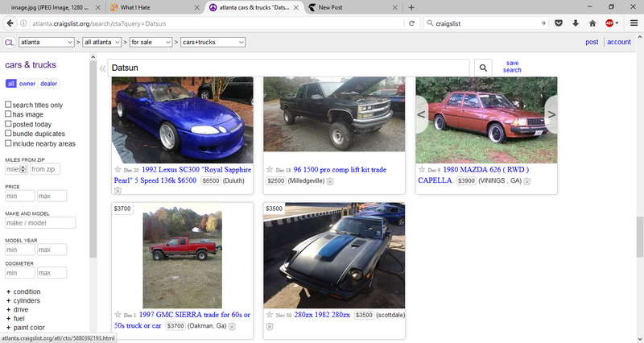The height and width of the screenshot is (343, 644).
Task: Click the miles stepper under Miles From Zip
Action: click(x=23, y=169)
